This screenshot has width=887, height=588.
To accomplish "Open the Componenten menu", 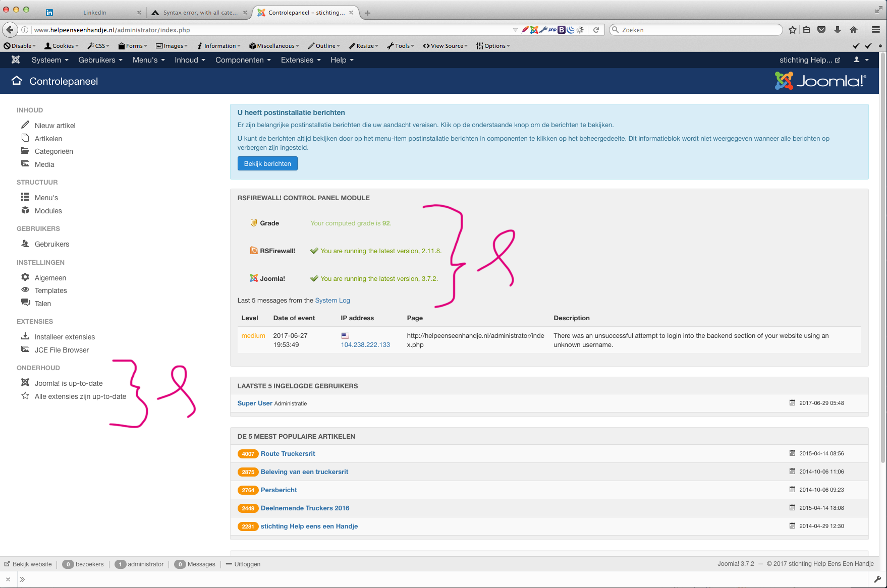I will [243, 60].
